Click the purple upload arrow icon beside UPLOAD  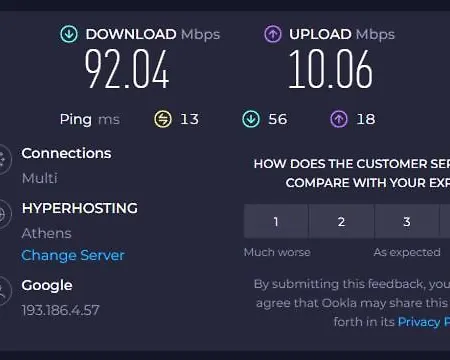point(273,34)
